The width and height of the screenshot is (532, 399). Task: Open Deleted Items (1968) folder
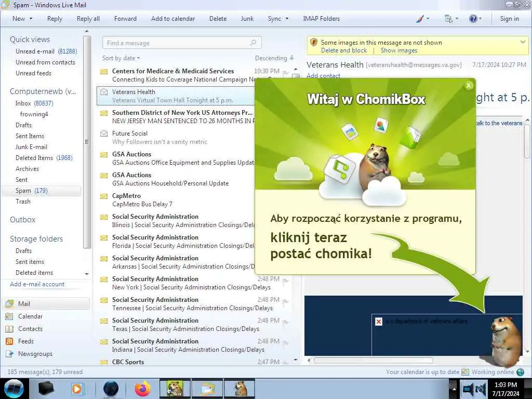[x=44, y=158]
